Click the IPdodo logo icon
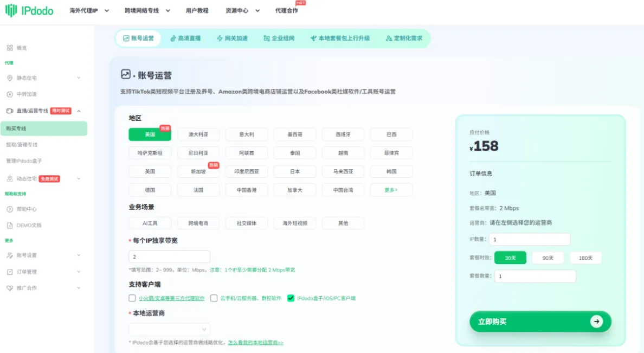This screenshot has width=644, height=353. 11,10
